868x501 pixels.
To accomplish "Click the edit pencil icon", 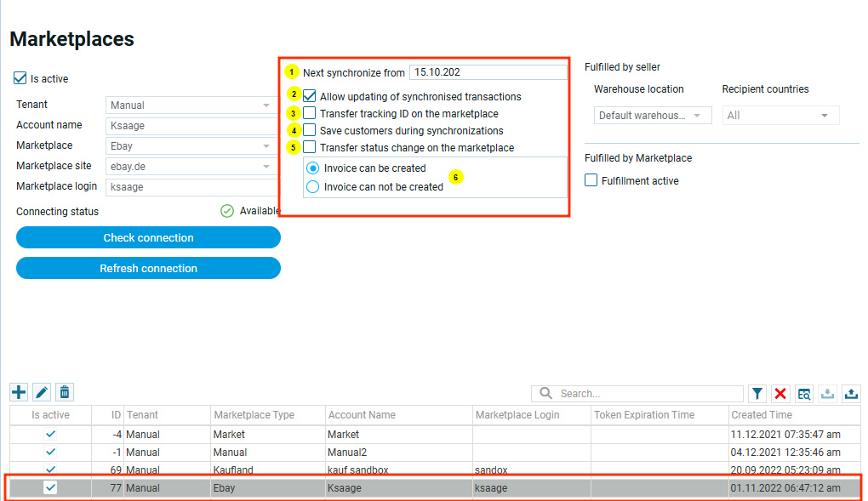I will (42, 392).
